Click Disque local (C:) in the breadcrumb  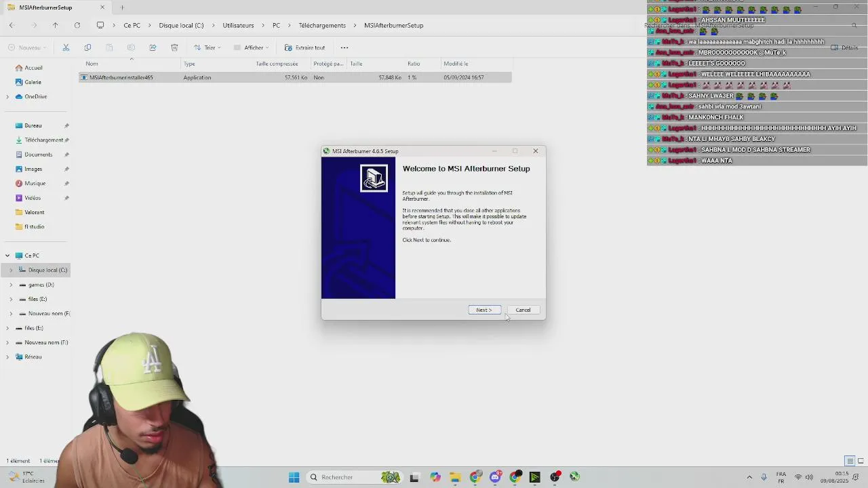pos(181,25)
